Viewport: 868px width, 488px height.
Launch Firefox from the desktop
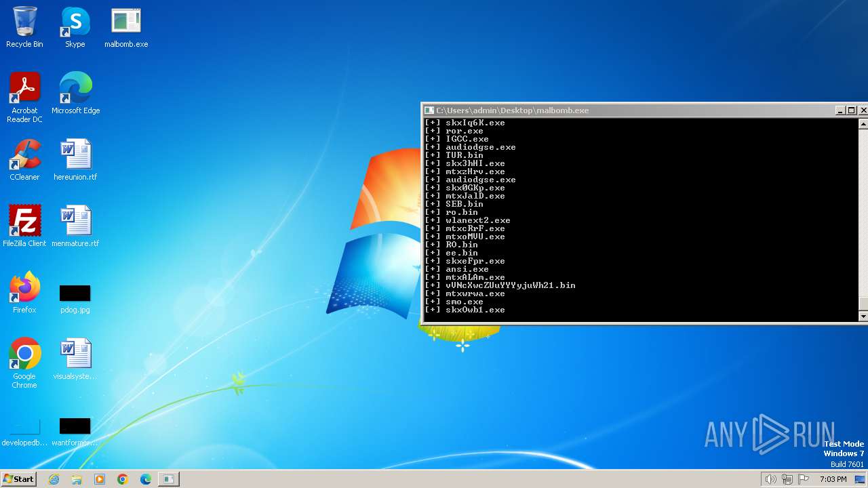24,292
